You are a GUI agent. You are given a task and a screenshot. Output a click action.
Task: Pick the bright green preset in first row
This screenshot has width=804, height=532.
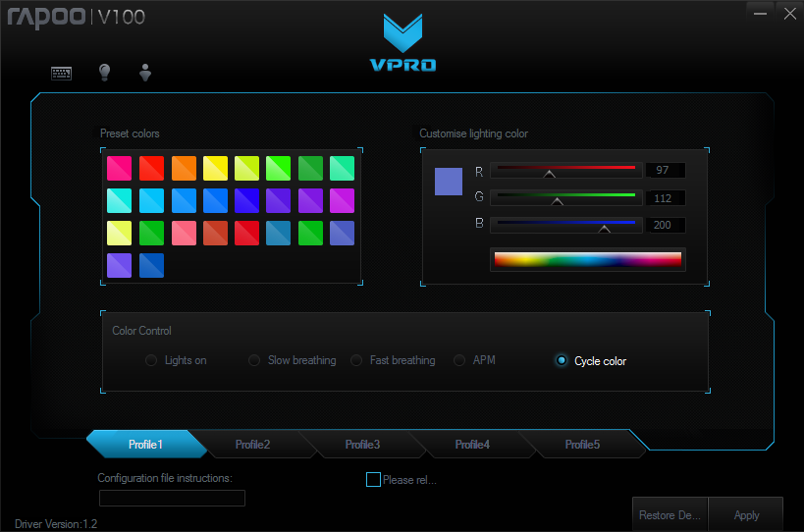point(279,169)
